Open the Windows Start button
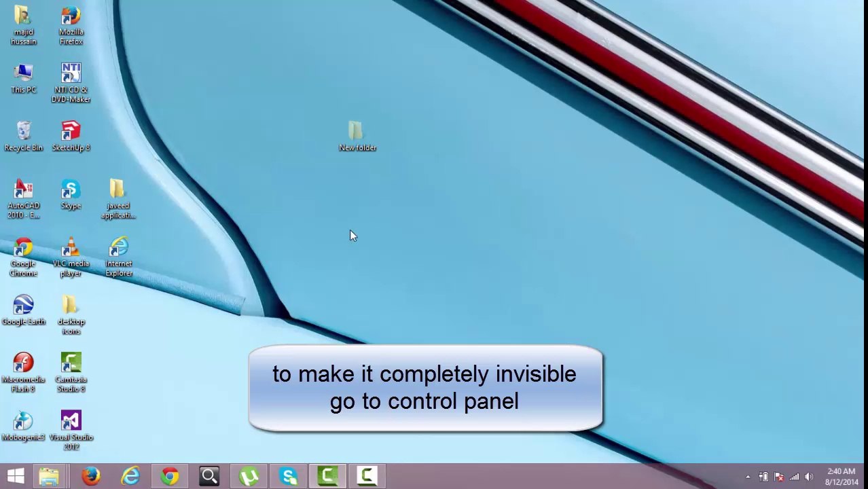This screenshot has height=489, width=868. pos(16,476)
